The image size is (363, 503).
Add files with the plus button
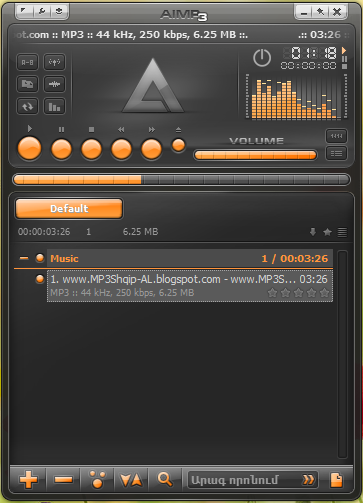point(28,480)
